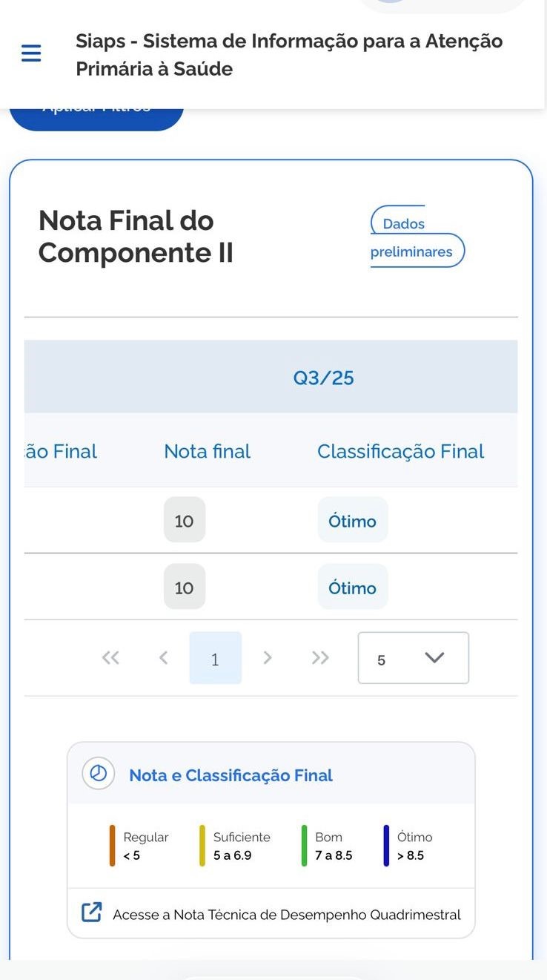Screen dimensions: 547x980
Task: Expand the rows-per-page chevron arrow
Action: coord(434,657)
